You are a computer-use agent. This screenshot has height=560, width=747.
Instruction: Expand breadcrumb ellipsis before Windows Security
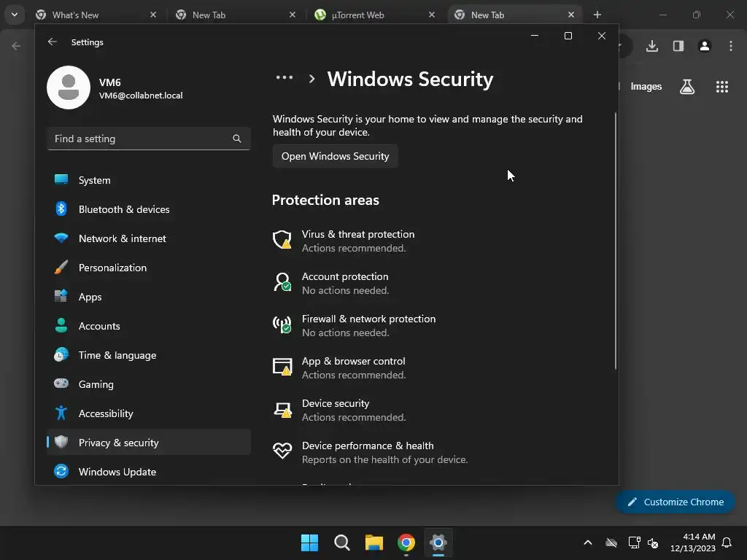pos(285,78)
